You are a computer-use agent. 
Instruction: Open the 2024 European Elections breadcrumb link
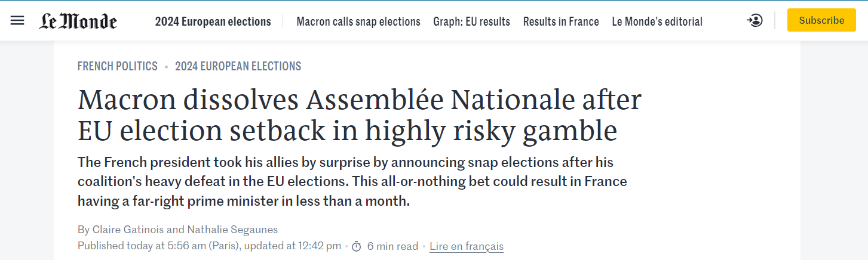pyautogui.click(x=238, y=66)
